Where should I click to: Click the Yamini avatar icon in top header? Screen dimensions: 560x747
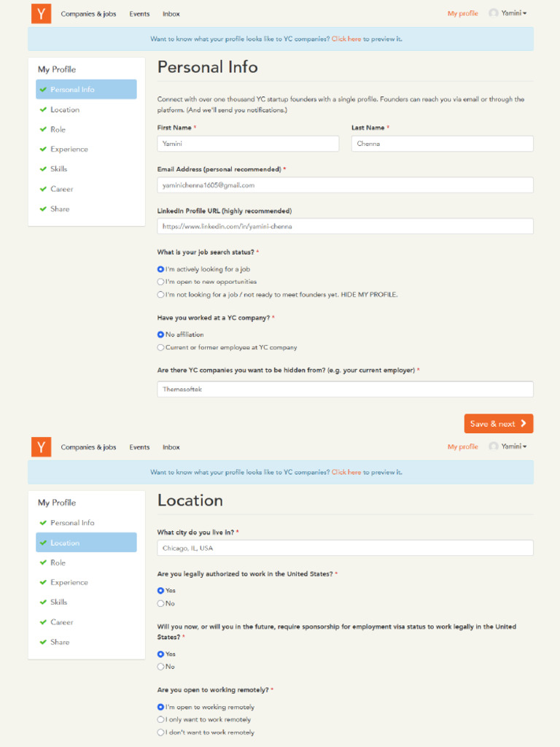tap(494, 13)
